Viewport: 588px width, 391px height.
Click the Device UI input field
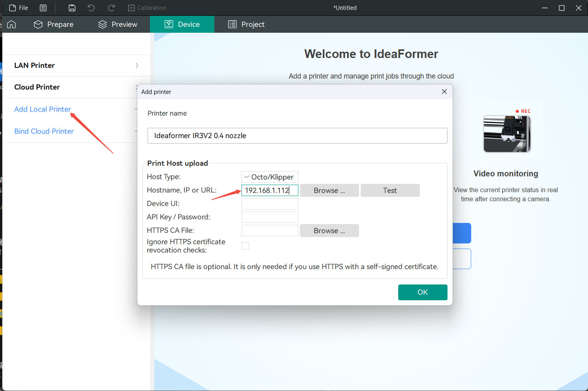pos(270,204)
